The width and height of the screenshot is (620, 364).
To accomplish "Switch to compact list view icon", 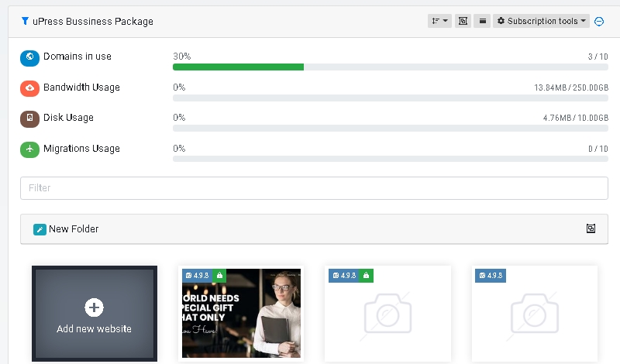I will pyautogui.click(x=482, y=21).
